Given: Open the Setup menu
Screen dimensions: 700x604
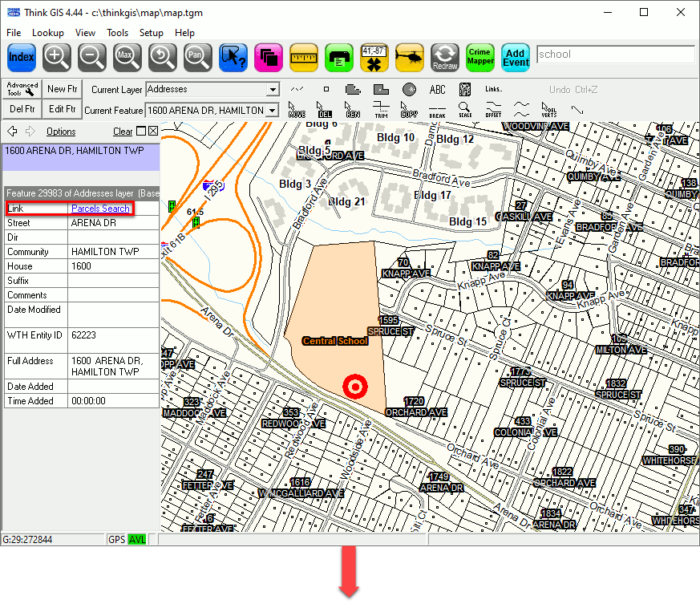Looking at the screenshot, I should click(151, 33).
